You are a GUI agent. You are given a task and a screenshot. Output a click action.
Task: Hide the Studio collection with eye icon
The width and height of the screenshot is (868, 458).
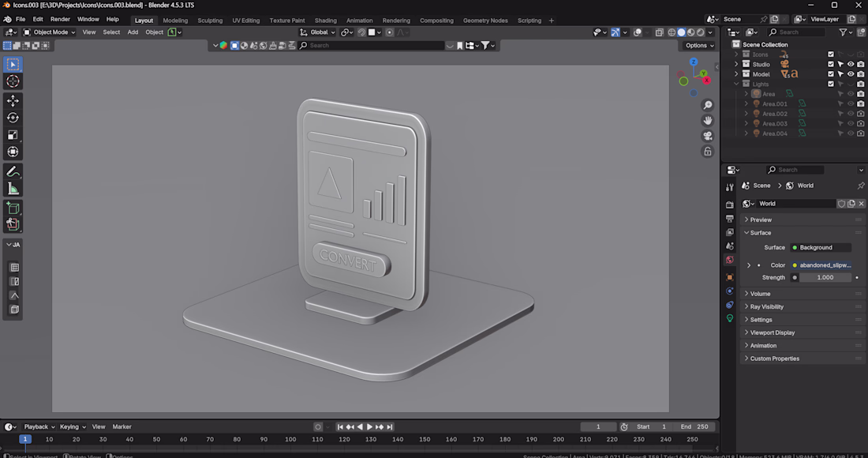tap(851, 64)
